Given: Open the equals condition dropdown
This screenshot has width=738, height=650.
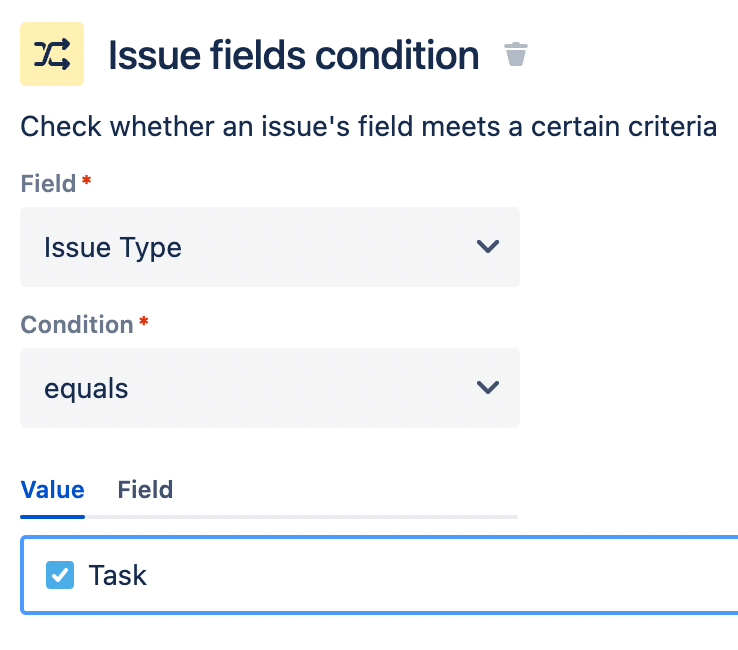Looking at the screenshot, I should [x=269, y=388].
